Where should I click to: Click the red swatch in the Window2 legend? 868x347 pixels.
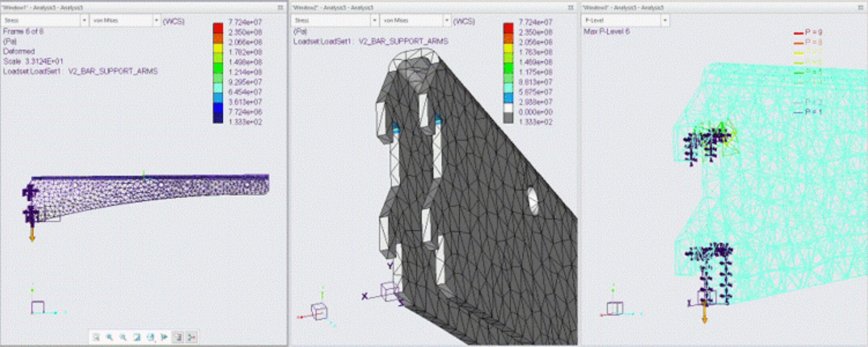coord(508,28)
